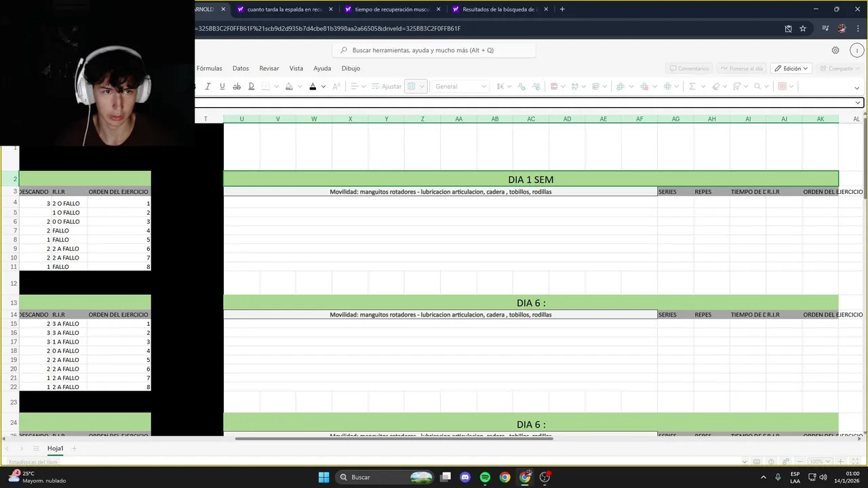Open the AutoSum dropdown arrow

click(703, 87)
